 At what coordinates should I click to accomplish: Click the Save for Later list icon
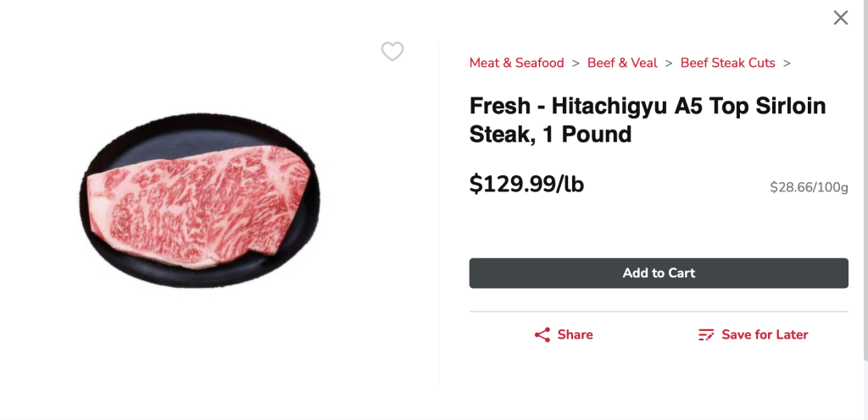pos(706,334)
